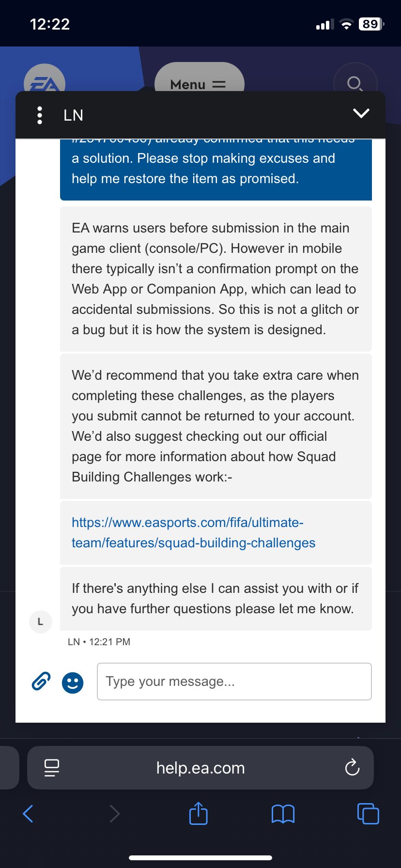The image size is (401, 868).
Task: Tap the help.ea.com address bar
Action: tap(200, 768)
